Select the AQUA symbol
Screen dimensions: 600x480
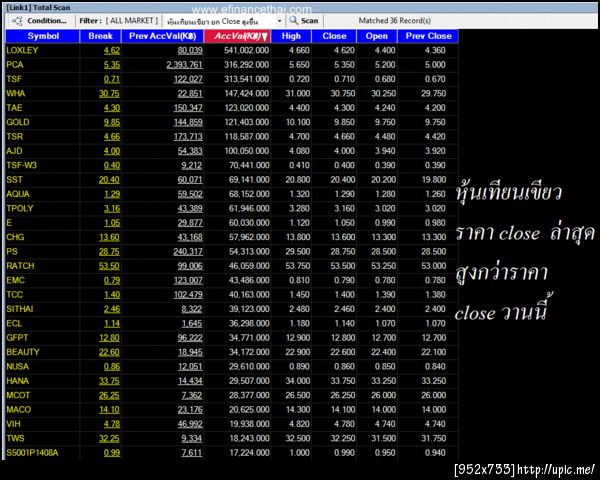[18, 194]
